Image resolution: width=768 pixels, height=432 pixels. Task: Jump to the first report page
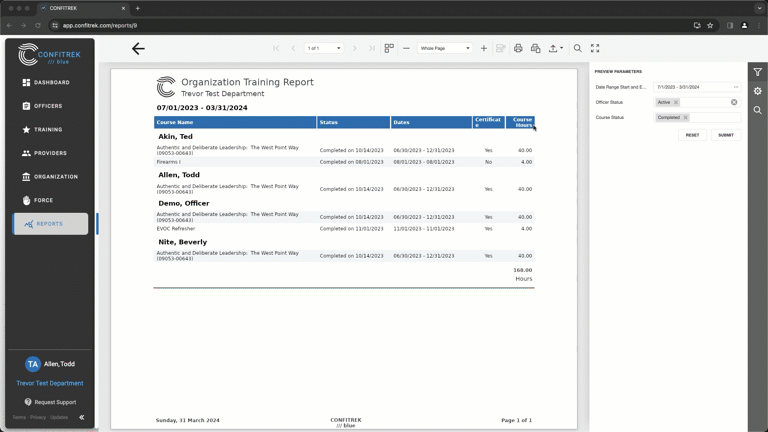[276, 48]
